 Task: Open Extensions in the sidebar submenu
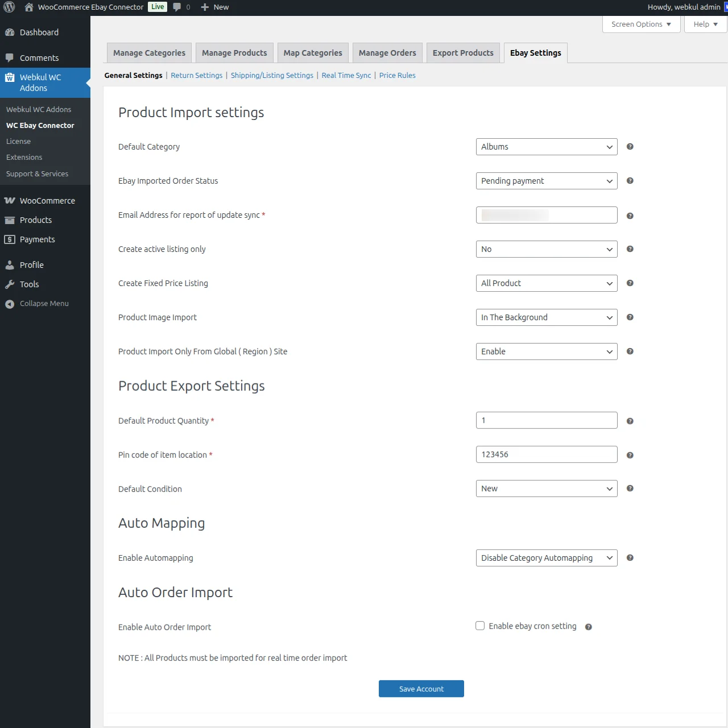click(24, 158)
